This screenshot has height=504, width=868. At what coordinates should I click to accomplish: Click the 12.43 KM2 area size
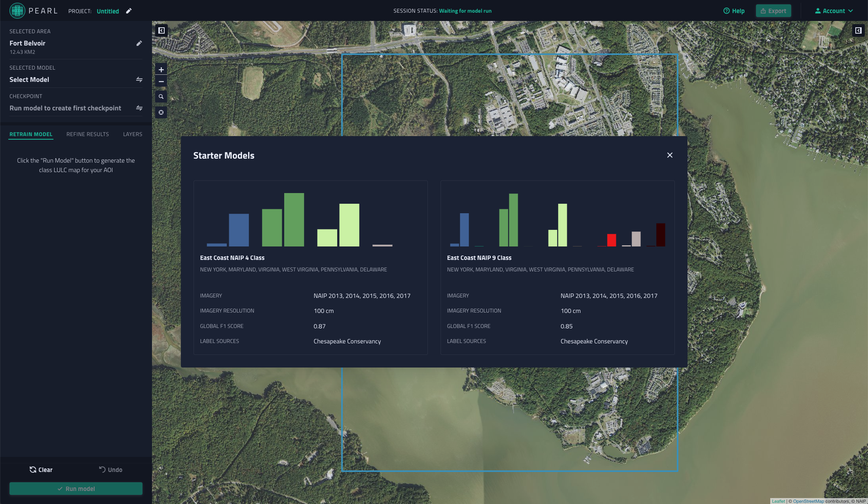click(x=22, y=52)
